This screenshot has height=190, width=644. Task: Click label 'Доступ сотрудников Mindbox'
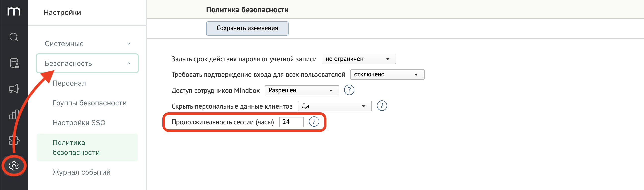tap(215, 90)
